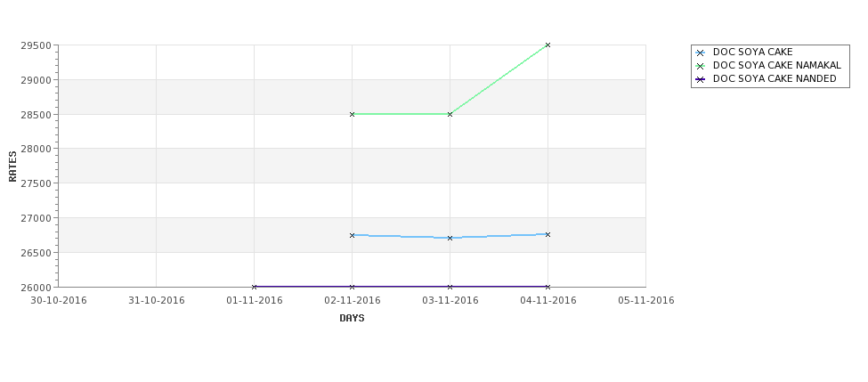The width and height of the screenshot is (868, 382).
Task: Click the DOC SOYA CAKE NANDED legend marker
Action: click(x=701, y=80)
